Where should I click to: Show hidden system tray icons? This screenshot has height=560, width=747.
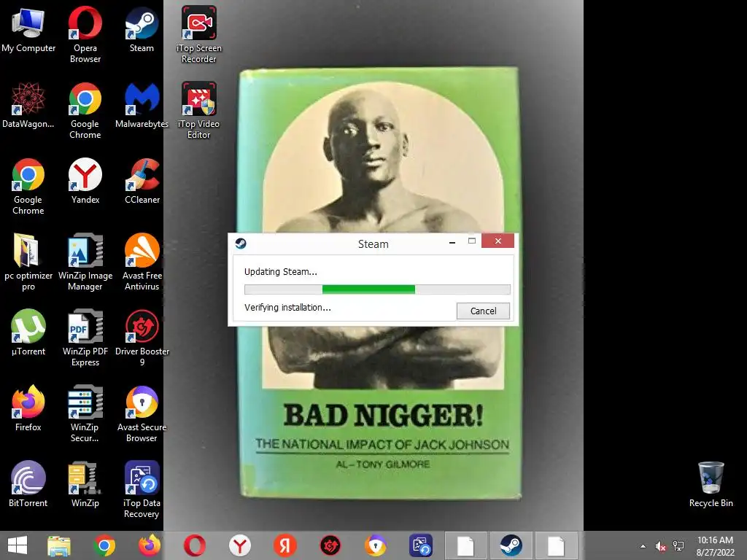pos(643,546)
